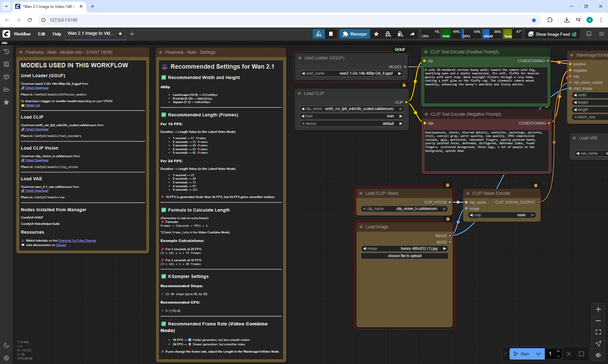Increase batch count with the up stepper

pyautogui.click(x=558, y=351)
